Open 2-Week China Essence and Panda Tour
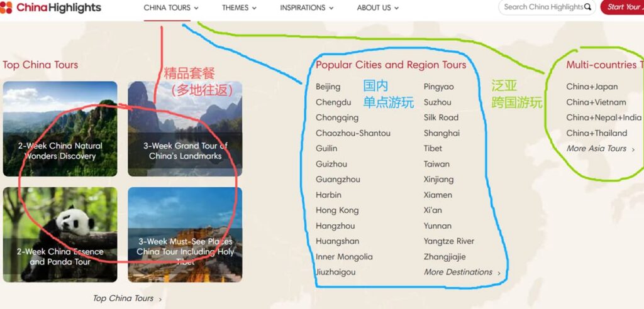This screenshot has height=309, width=644. pyautogui.click(x=60, y=235)
